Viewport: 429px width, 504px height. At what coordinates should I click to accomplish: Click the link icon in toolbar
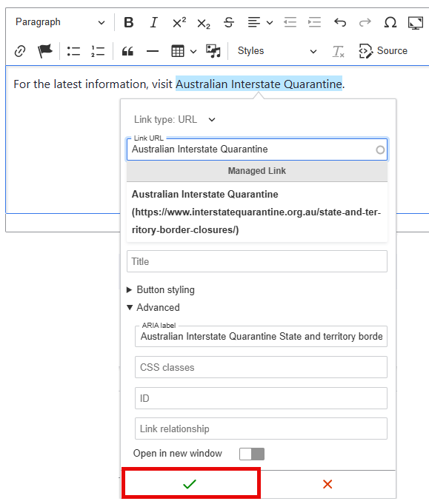tap(20, 51)
